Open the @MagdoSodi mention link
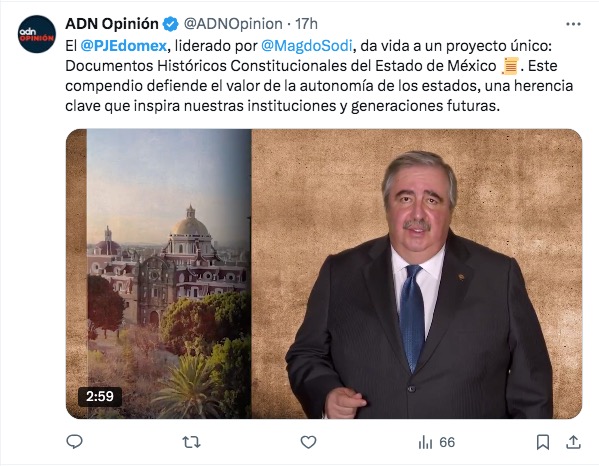This screenshot has height=466, width=599. click(307, 46)
